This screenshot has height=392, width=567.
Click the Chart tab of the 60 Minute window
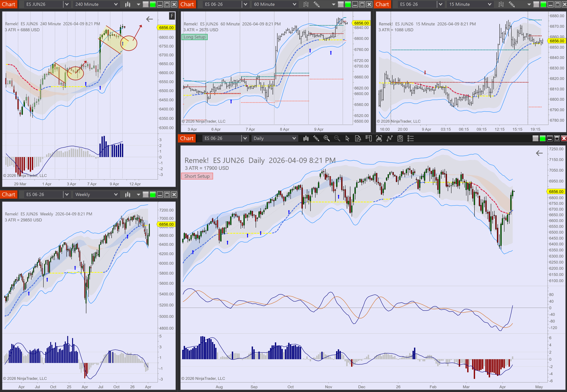[187, 4]
